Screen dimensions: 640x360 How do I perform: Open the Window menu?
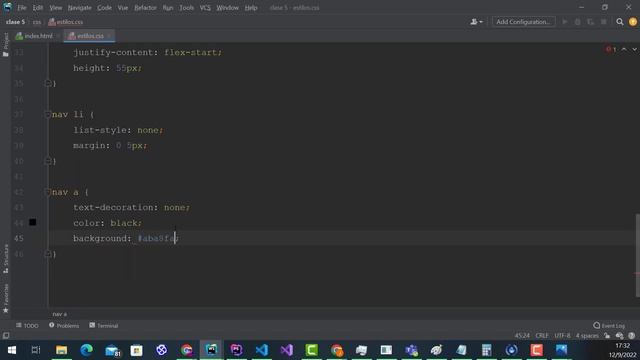pos(227,8)
